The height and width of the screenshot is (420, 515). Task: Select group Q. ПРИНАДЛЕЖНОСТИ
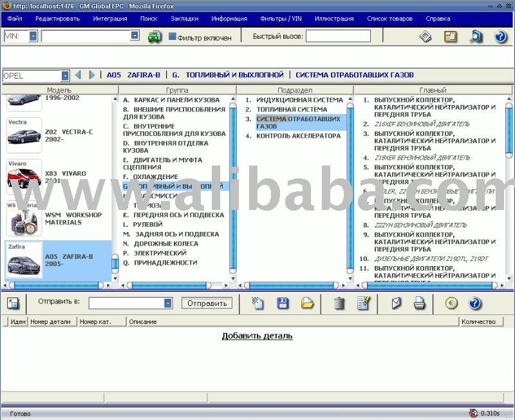(160, 263)
